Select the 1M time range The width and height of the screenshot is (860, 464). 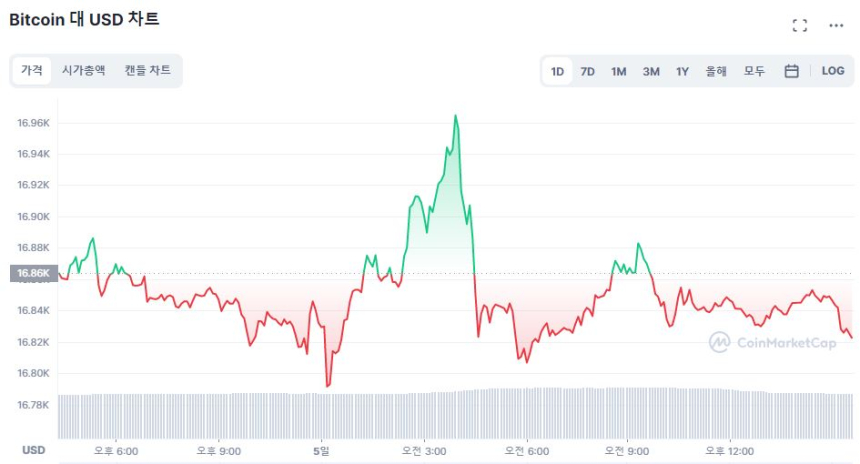pos(619,71)
